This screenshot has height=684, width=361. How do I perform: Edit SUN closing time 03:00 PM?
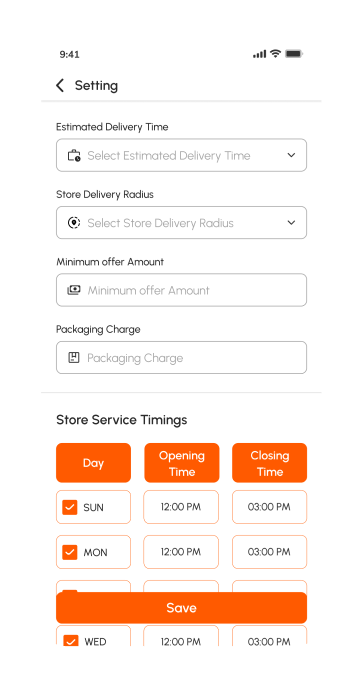[x=269, y=507]
